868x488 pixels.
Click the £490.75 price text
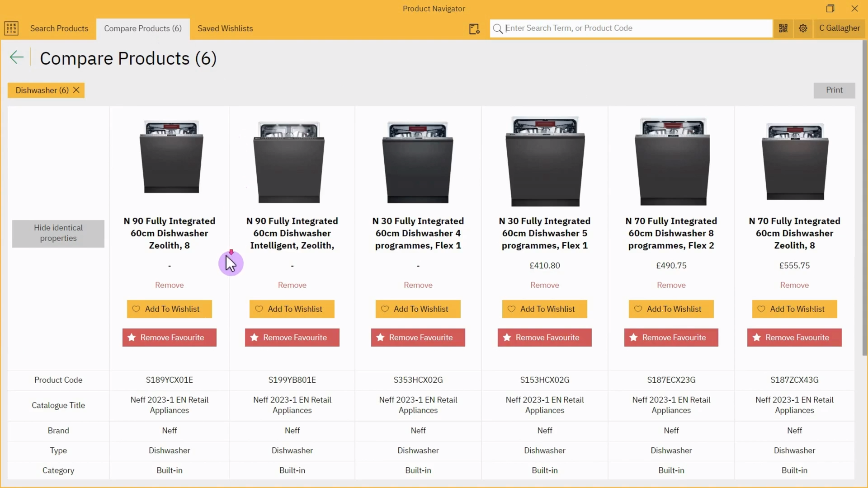[671, 266]
